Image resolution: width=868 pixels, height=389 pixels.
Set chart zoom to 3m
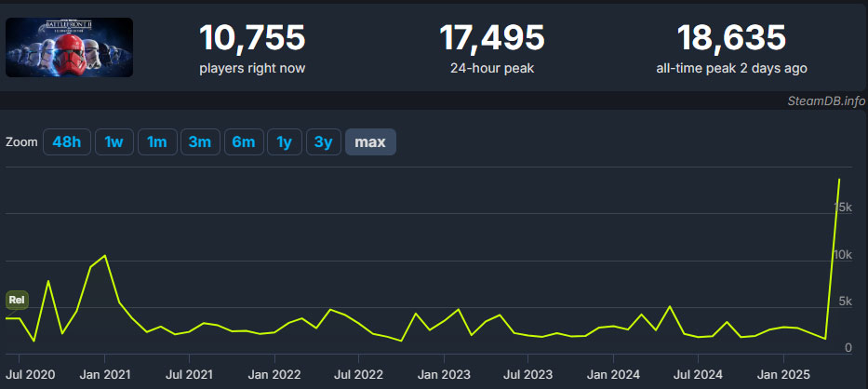click(200, 141)
